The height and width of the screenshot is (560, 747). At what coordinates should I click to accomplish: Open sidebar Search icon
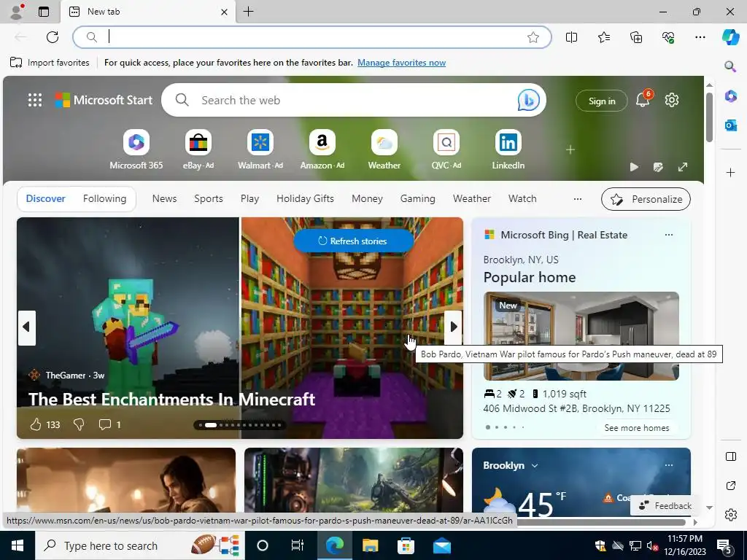(730, 66)
